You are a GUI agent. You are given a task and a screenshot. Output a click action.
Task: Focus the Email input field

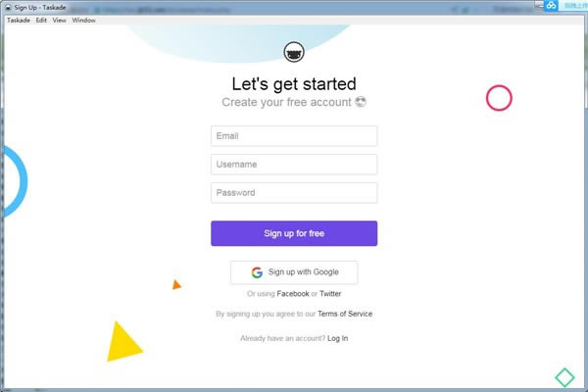click(x=294, y=136)
